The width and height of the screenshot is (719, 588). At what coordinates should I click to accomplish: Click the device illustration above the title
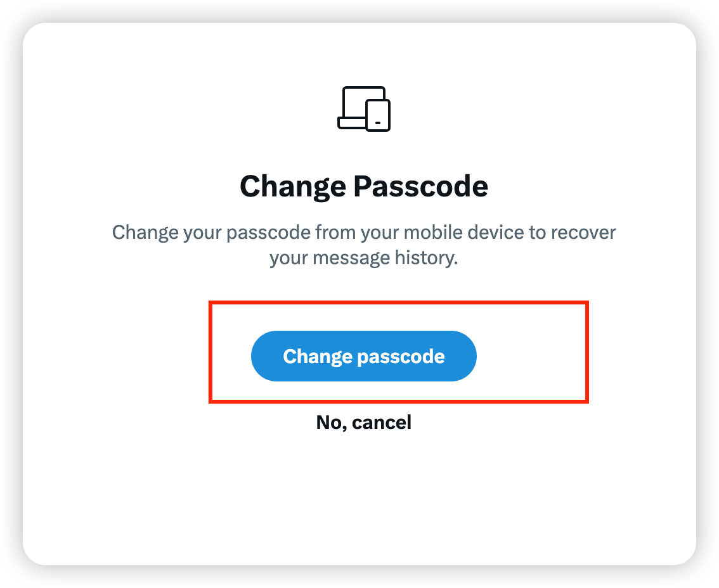click(363, 109)
